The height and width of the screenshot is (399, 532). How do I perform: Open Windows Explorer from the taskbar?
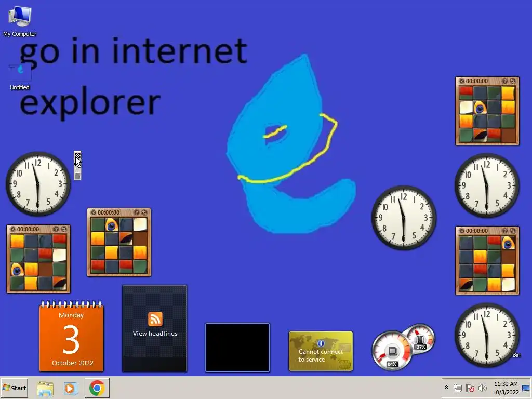click(x=45, y=388)
